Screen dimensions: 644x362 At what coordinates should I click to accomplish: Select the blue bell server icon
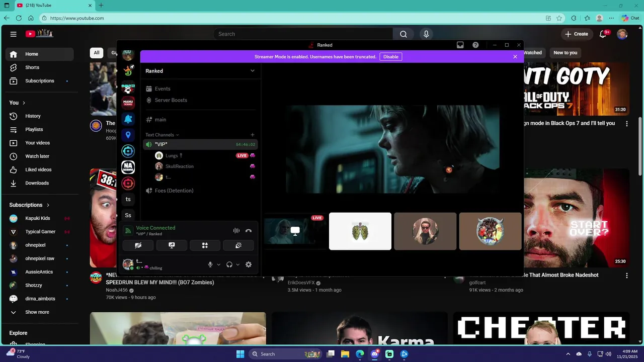pos(128,119)
